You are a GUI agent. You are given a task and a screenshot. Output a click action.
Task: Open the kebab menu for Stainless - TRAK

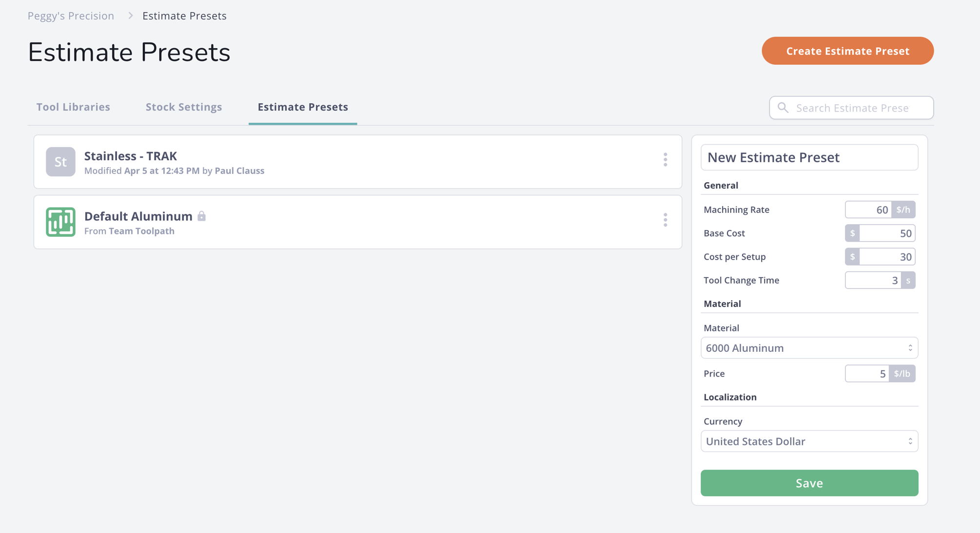pyautogui.click(x=665, y=160)
